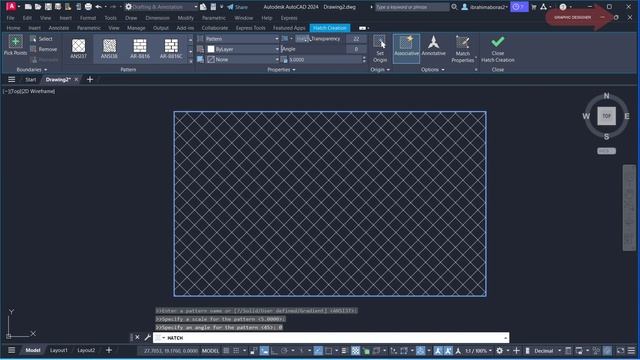Expand the Options panel
Screen dimensions: 640x360
[x=433, y=70]
